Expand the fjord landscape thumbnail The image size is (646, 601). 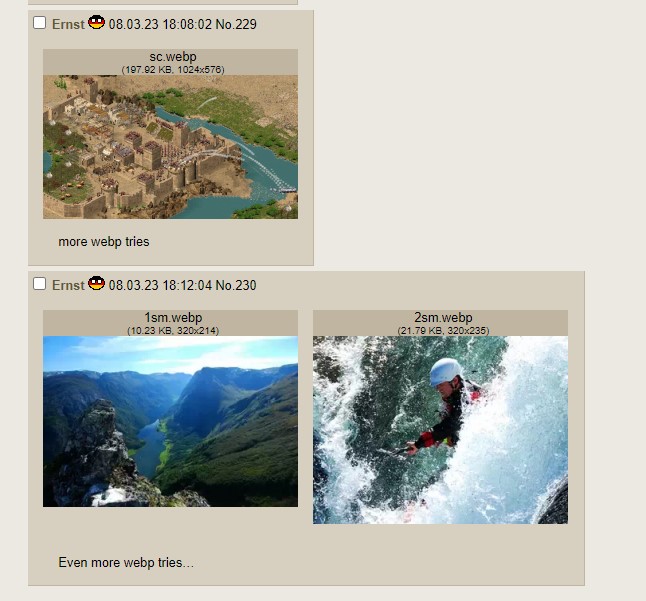[170, 421]
